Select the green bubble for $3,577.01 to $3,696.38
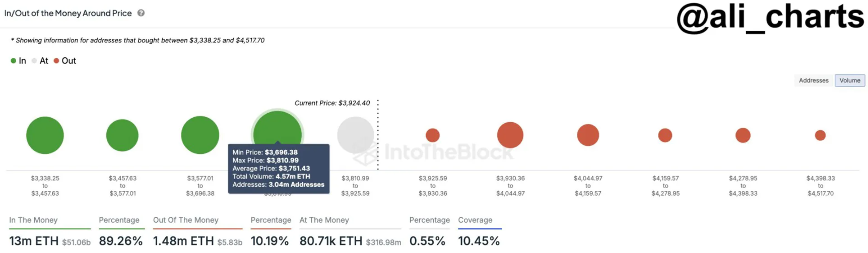Viewport: 868px width, 253px height. 200,135
